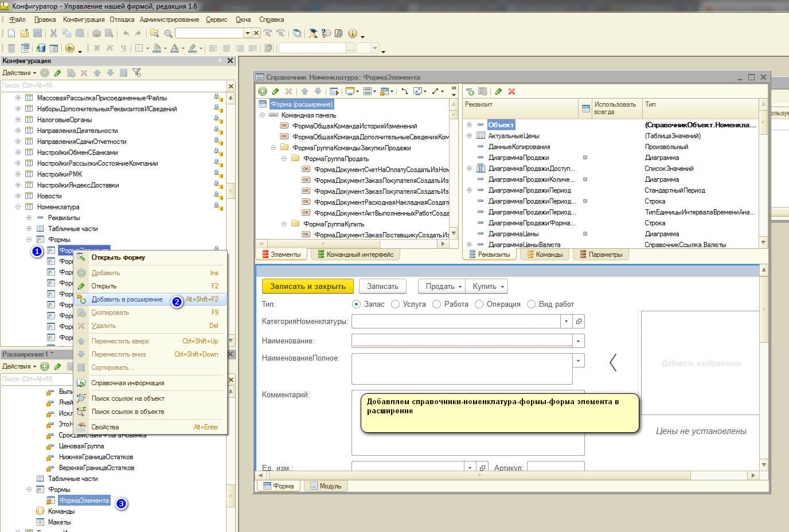The height and width of the screenshot is (532, 789).
Task: Click the filter icon in Configuration panel toolbar
Action: 136,73
